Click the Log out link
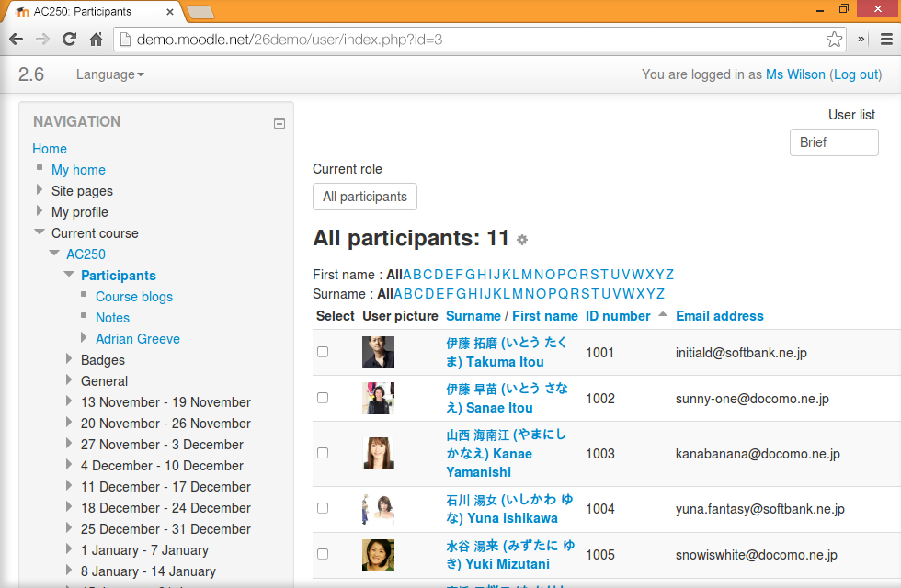 [857, 74]
